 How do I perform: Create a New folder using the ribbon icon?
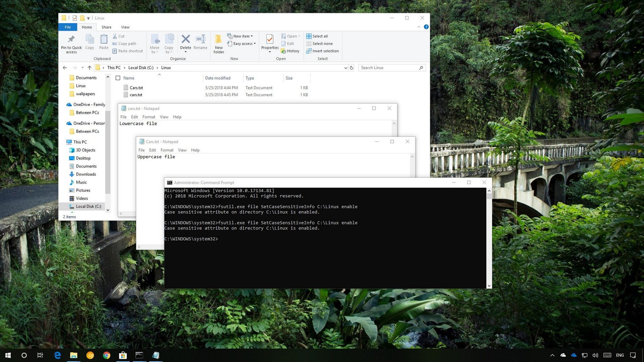[219, 42]
